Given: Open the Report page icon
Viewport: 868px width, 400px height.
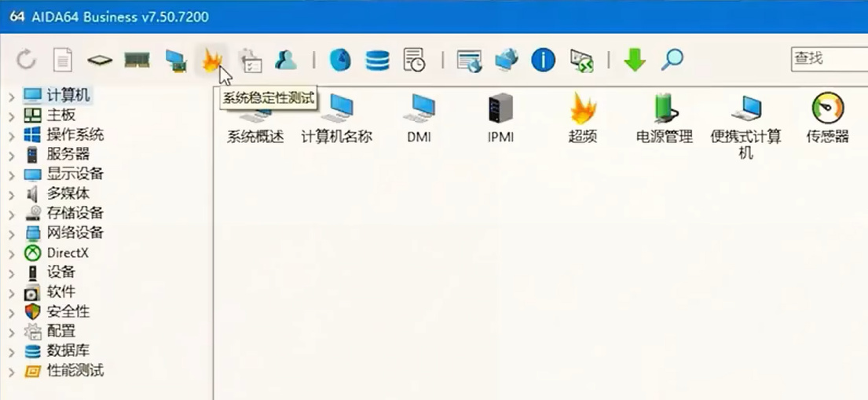Looking at the screenshot, I should [63, 59].
